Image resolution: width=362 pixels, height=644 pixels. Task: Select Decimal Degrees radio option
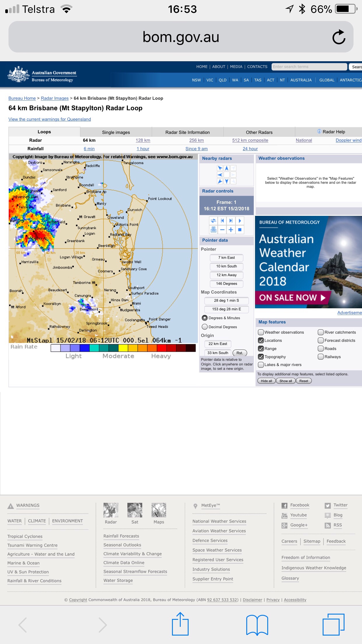click(x=205, y=327)
